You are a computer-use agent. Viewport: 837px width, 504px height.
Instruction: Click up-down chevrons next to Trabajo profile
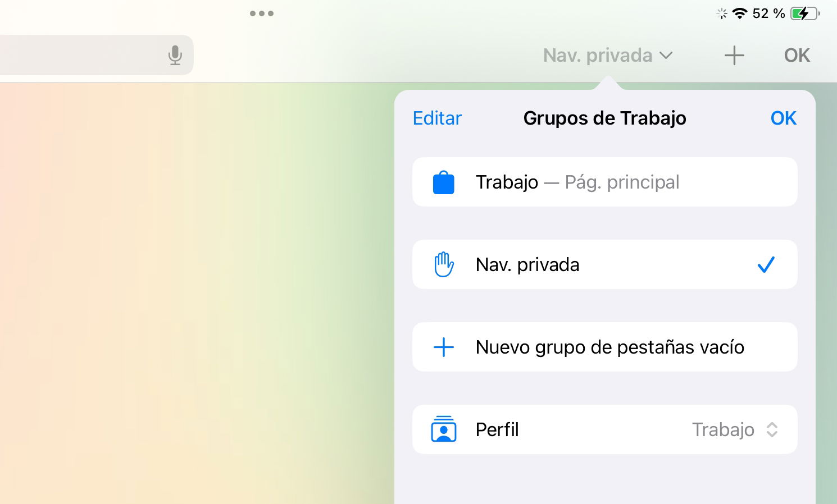(x=772, y=429)
